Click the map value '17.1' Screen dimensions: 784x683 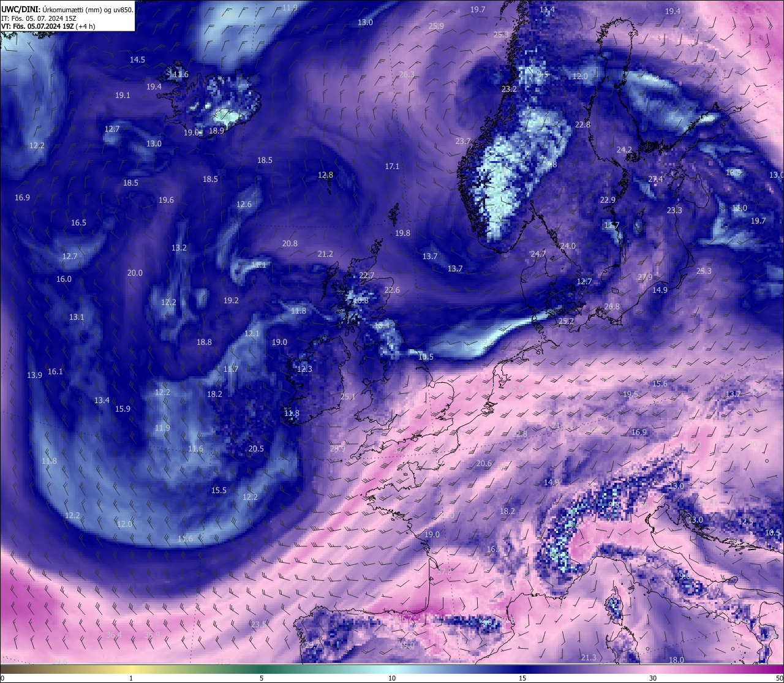(392, 167)
